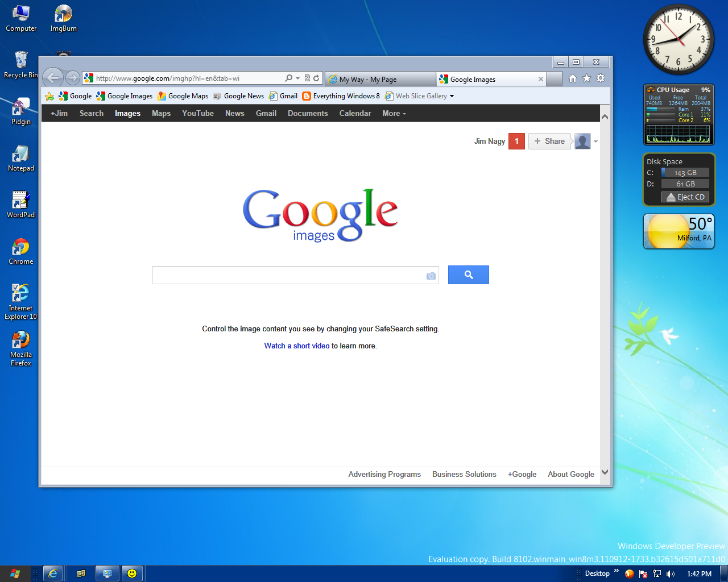The height and width of the screenshot is (582, 728).
Task: Open the Google News bookmark
Action: (238, 96)
